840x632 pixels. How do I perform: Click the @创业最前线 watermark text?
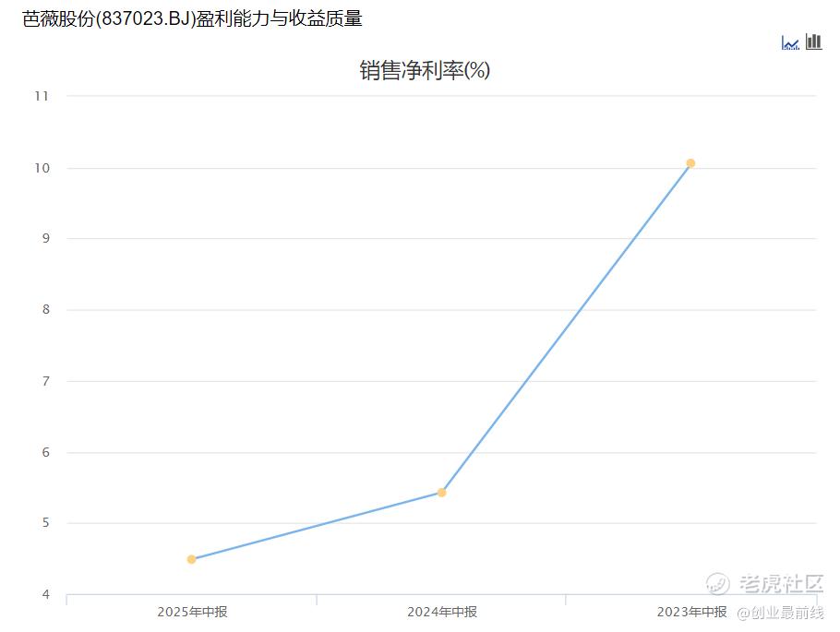pyautogui.click(x=780, y=613)
